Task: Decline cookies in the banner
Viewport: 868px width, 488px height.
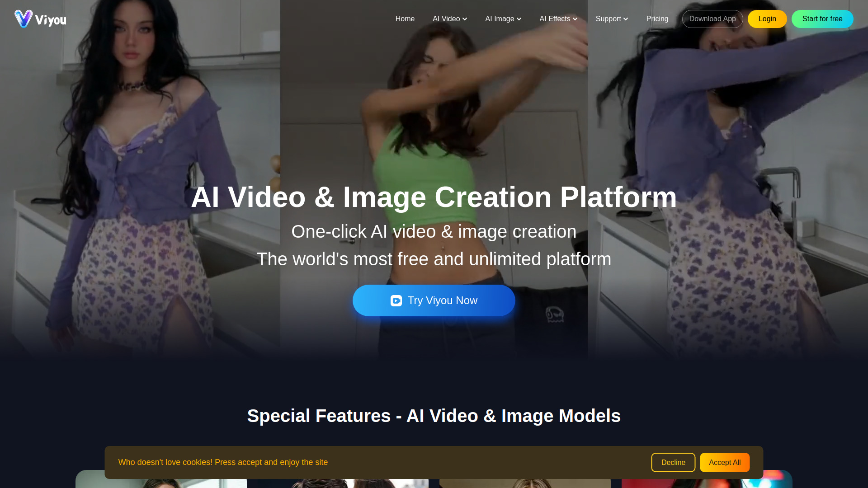Action: (x=673, y=462)
